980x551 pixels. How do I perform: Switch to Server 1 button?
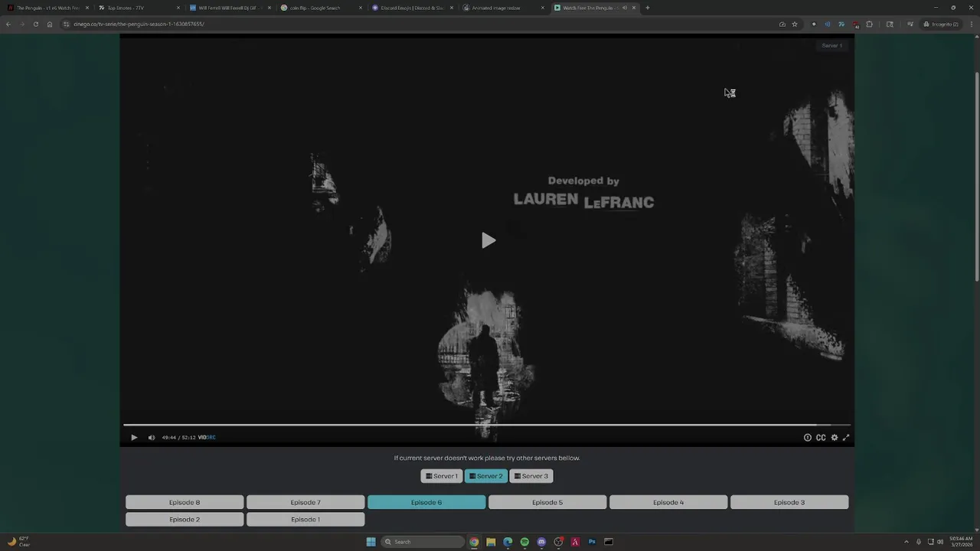pyautogui.click(x=442, y=476)
